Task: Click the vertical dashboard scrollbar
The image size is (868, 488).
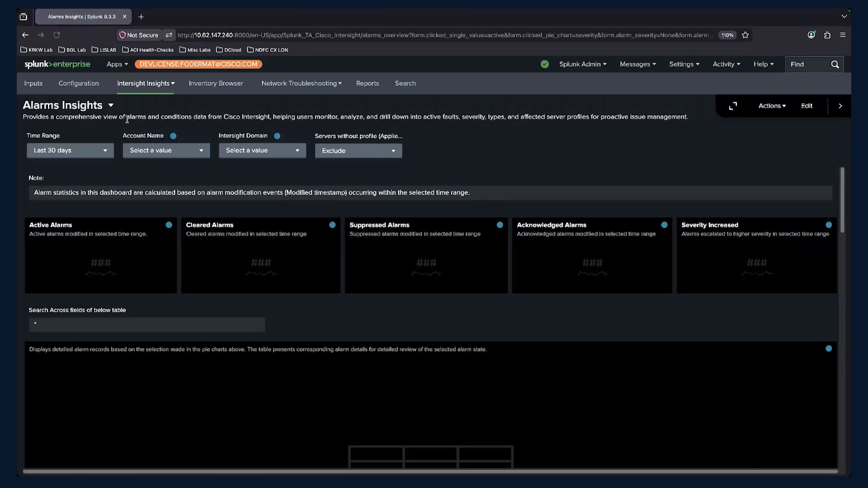Action: [842, 200]
